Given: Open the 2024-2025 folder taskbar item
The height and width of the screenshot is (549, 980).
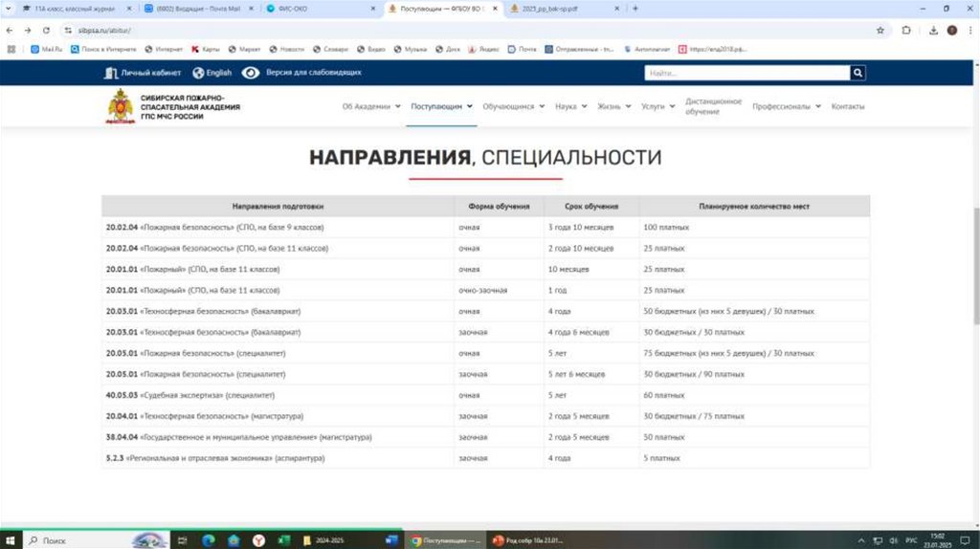Looking at the screenshot, I should (x=325, y=540).
